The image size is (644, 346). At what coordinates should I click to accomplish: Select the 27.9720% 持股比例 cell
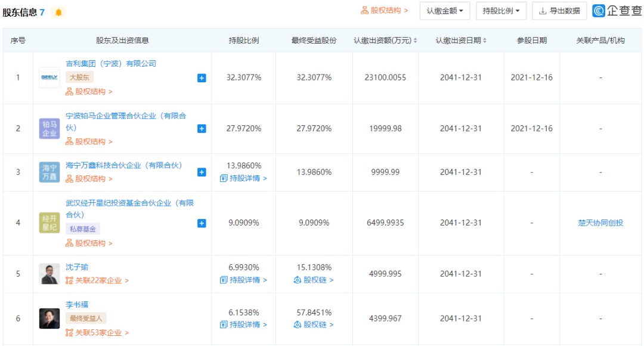(x=243, y=129)
